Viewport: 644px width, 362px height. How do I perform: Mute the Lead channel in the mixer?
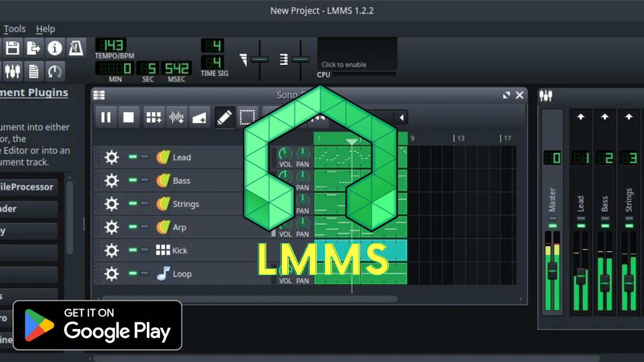click(x=581, y=225)
